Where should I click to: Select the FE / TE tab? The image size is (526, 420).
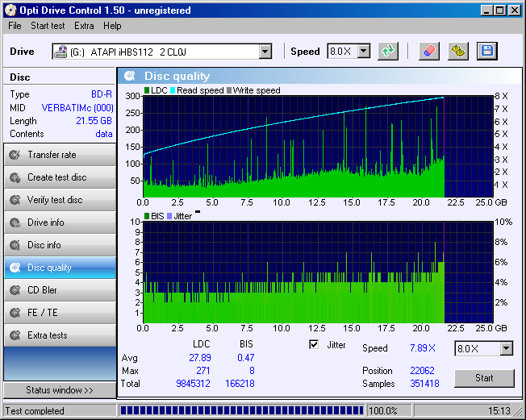tap(60, 313)
